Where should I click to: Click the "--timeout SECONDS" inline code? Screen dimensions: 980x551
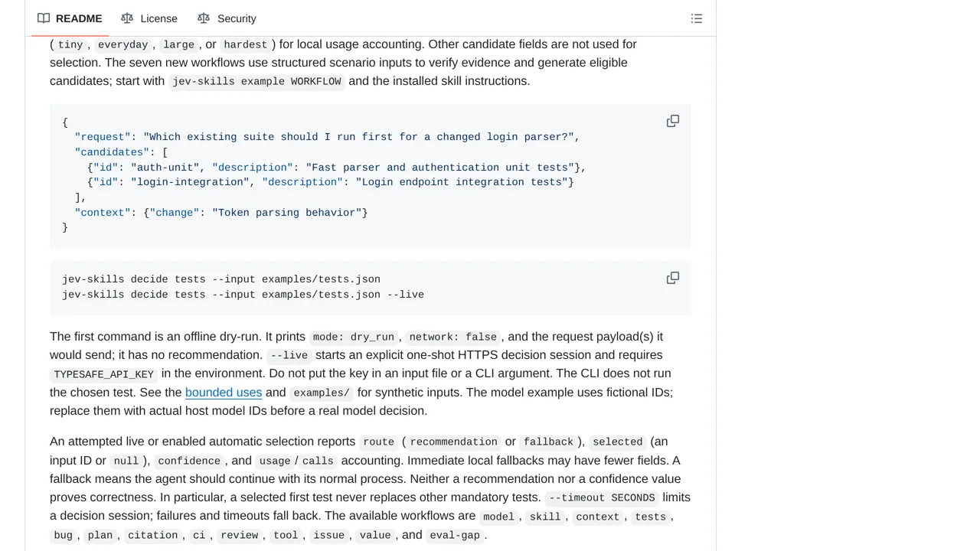[x=602, y=498]
